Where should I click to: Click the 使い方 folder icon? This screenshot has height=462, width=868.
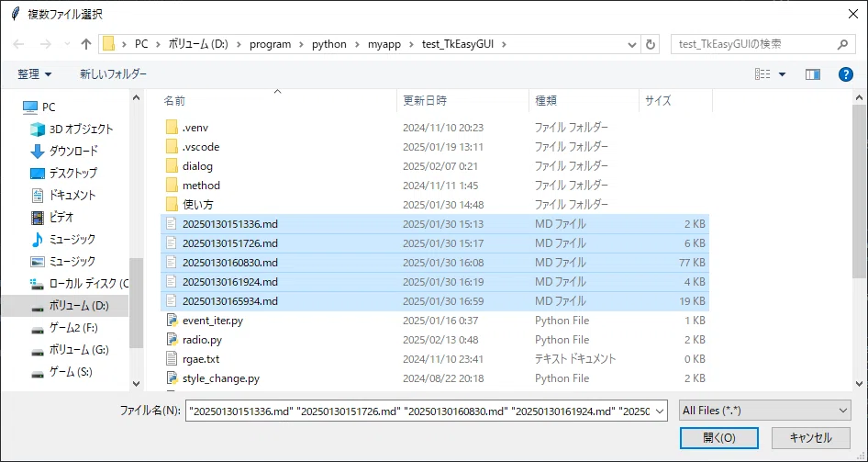pyautogui.click(x=172, y=205)
